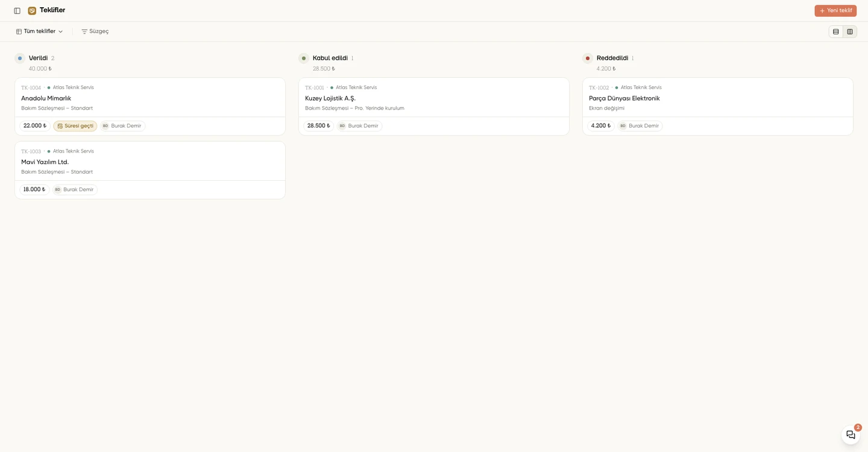The image size is (868, 452).
Task: Click the Verildi blue status dot
Action: coord(20,58)
